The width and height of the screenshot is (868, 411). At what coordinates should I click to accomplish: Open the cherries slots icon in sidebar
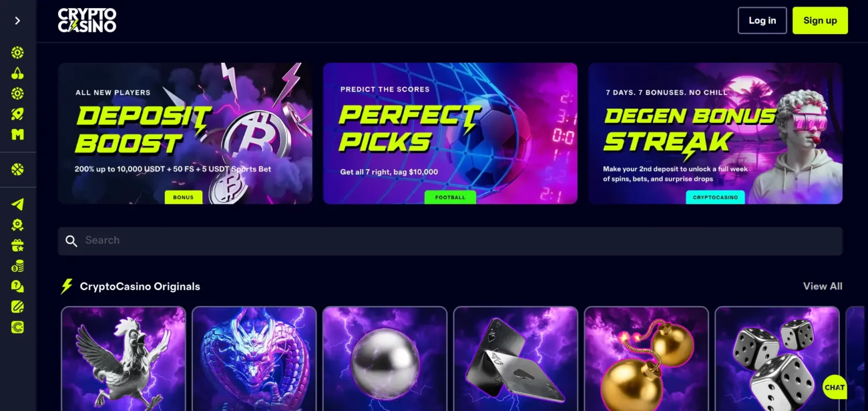pos(18,73)
